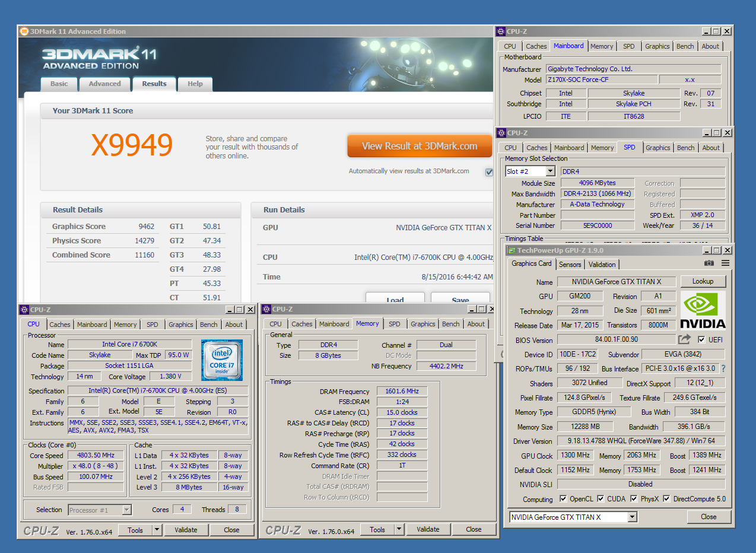
Task: Switch to the Basic tab in 3DMark 11
Action: click(59, 84)
